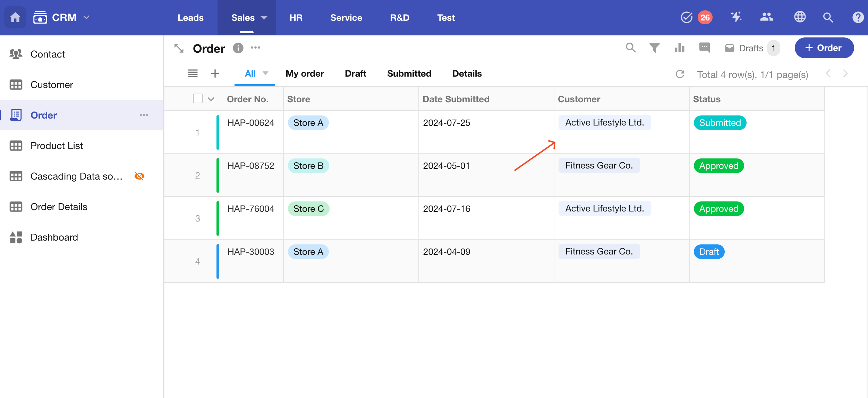Expand the batch select chevron beside checkbox
Screen dimensions: 868x398
tap(211, 99)
